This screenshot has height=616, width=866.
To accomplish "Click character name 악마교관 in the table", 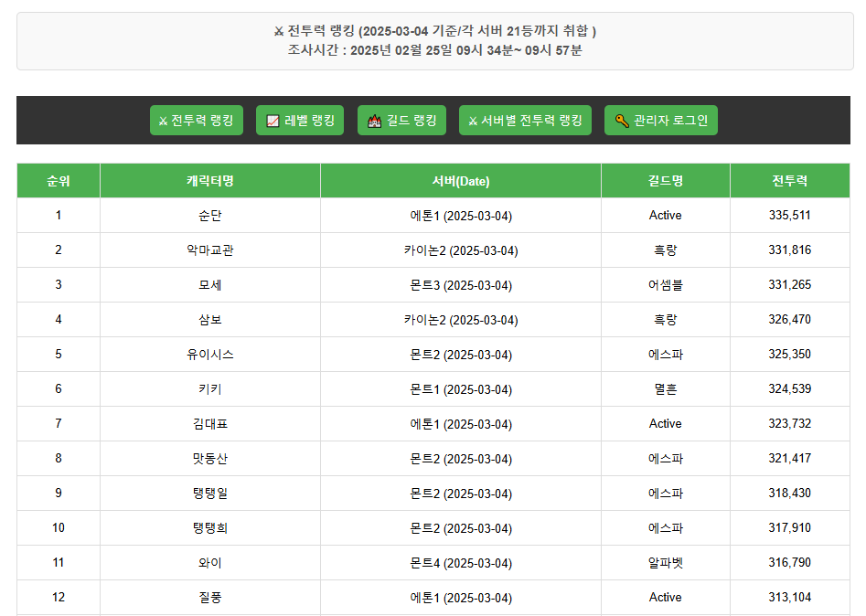I will pos(210,250).
